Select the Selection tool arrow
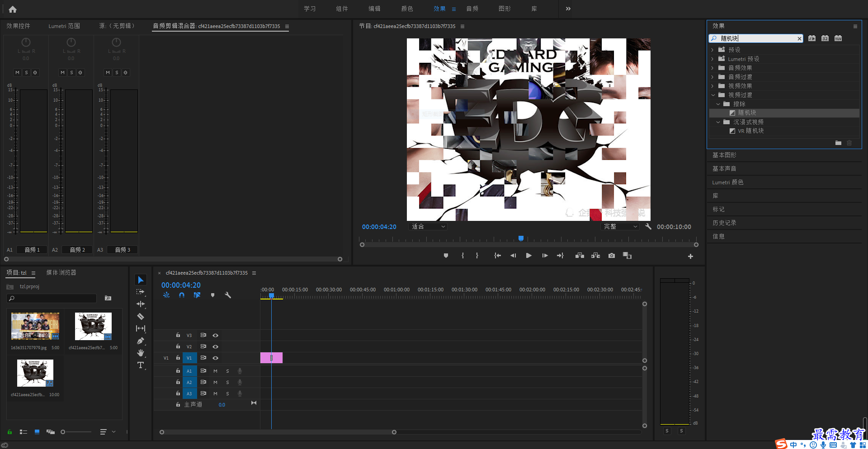The width and height of the screenshot is (868, 449). [141, 280]
